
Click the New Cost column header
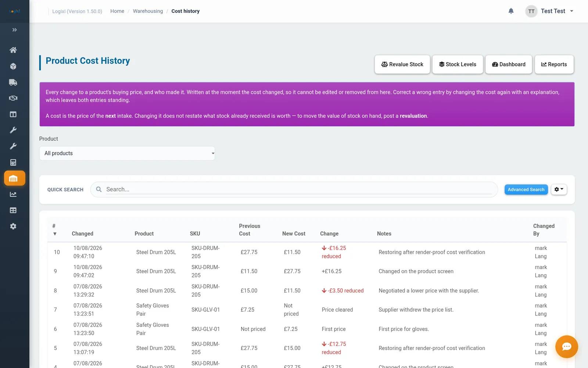pos(294,234)
